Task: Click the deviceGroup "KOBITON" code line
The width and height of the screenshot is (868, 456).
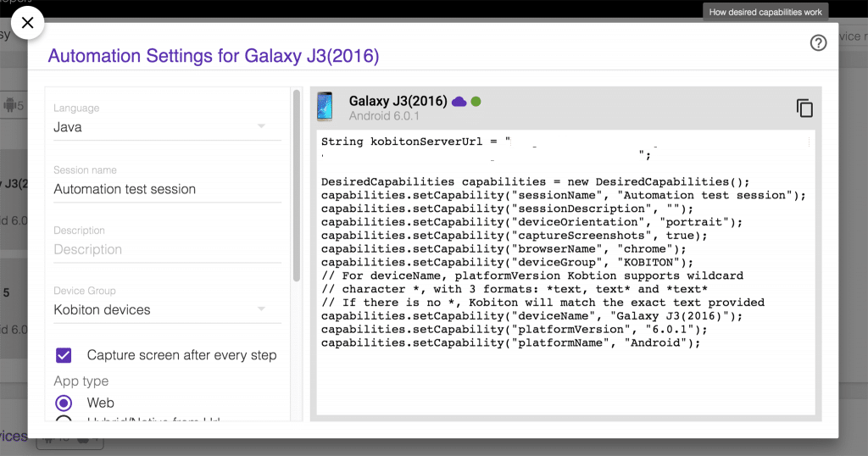Action: [507, 262]
